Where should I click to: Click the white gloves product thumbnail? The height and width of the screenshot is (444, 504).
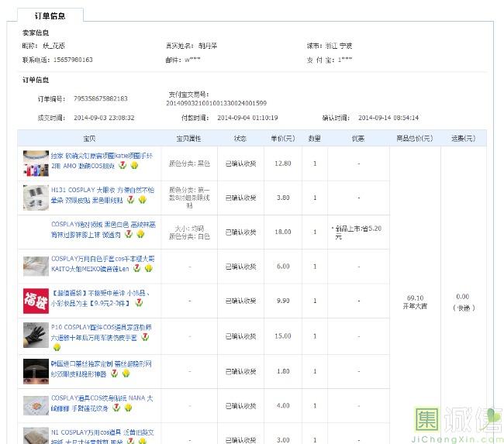(36, 264)
